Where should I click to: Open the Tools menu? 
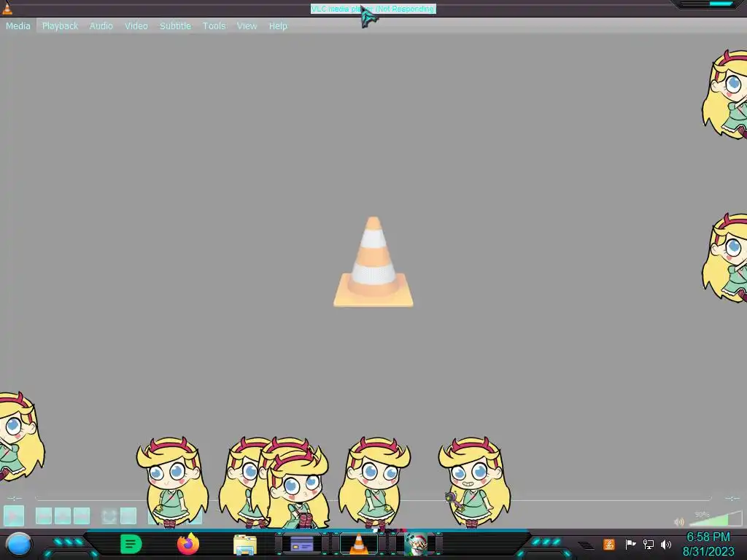(214, 26)
